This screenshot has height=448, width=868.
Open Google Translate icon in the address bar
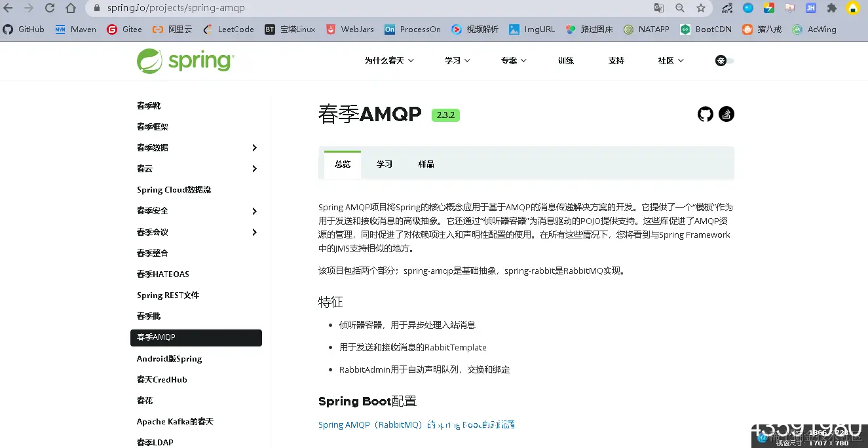(658, 8)
